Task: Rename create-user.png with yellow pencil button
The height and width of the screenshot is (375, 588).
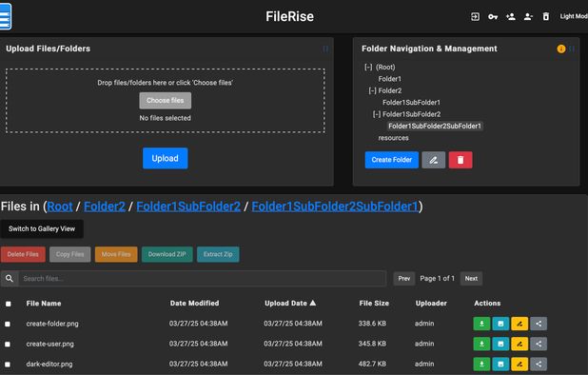Action: click(x=519, y=344)
